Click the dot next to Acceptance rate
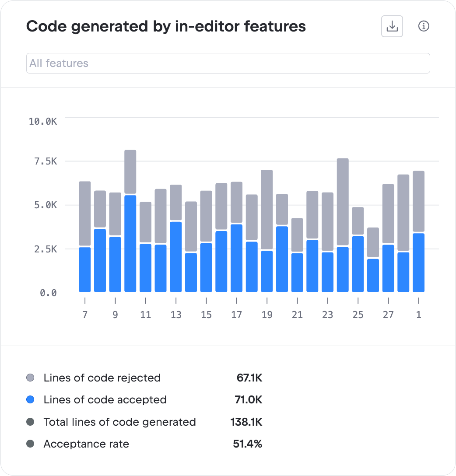The image size is (456, 476). pyautogui.click(x=30, y=444)
